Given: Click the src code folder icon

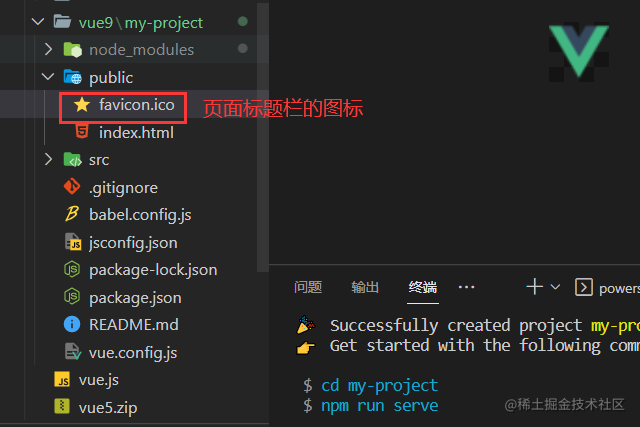Looking at the screenshot, I should (73, 160).
